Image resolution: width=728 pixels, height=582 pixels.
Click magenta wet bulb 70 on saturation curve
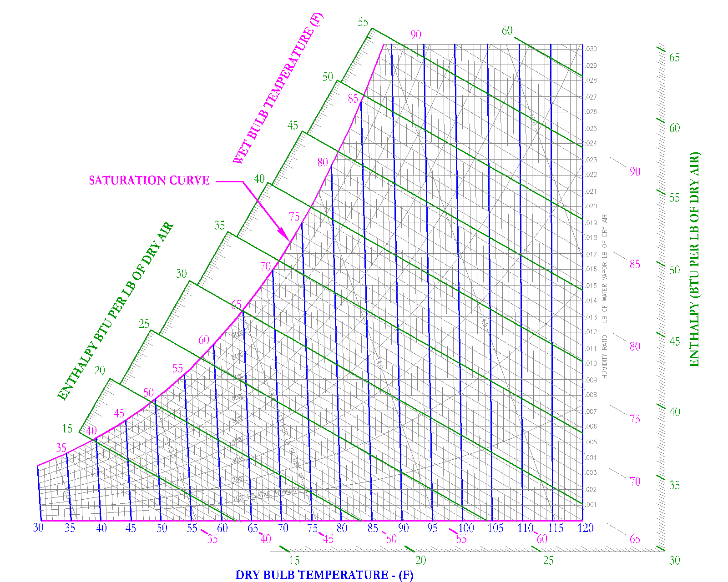coord(266,266)
